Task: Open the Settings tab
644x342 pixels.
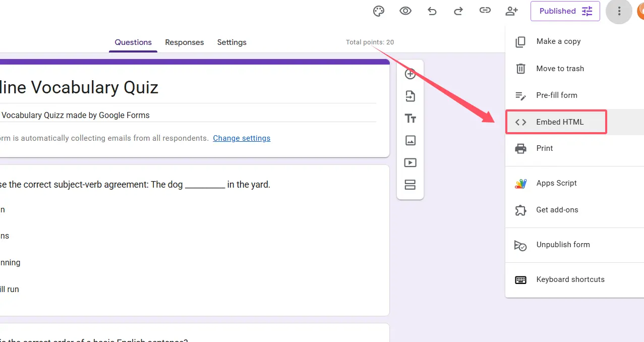Action: tap(232, 42)
